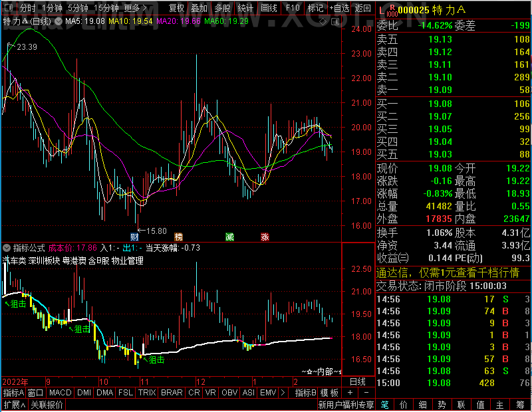Select the 筹 chip distribution tab
The image size is (532, 412).
[521, 405]
